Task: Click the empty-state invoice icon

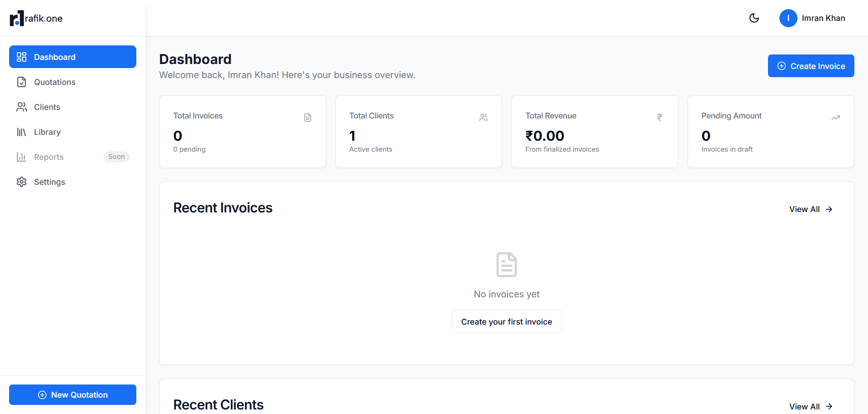Action: tap(506, 265)
